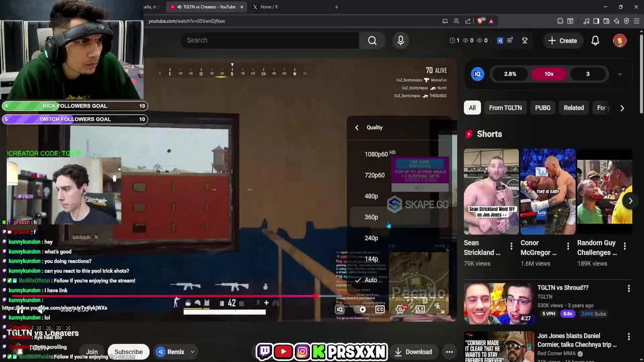Show more filter chips with right arrow
The image size is (644, 362).
tap(622, 108)
